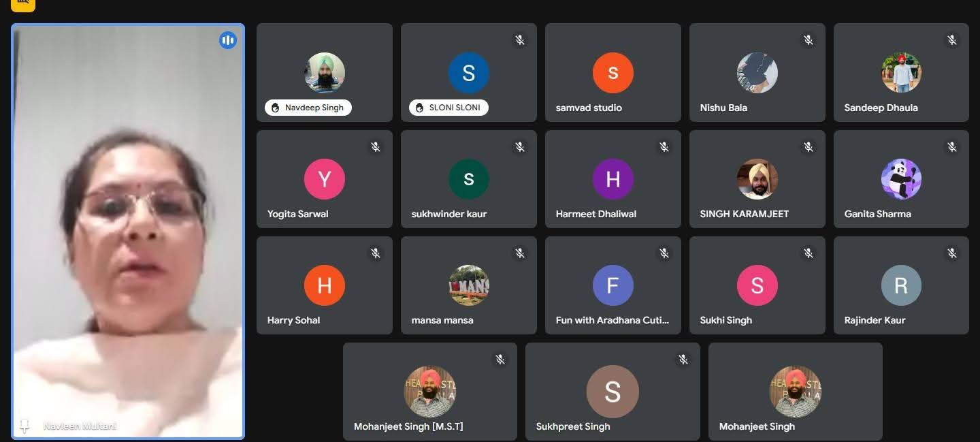Click muted mic icon on Mohanjeet Singh [M.S.T] tile
Screen dimensions: 980x442
500,360
